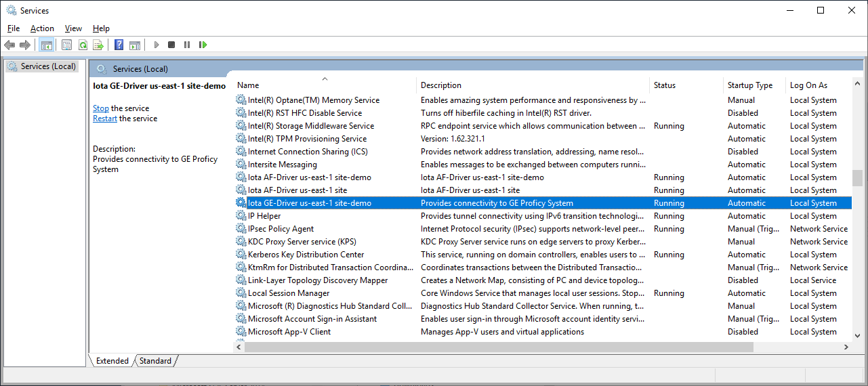The image size is (868, 386).
Task: Click gear icon of Local Session Manager
Action: [x=241, y=293]
